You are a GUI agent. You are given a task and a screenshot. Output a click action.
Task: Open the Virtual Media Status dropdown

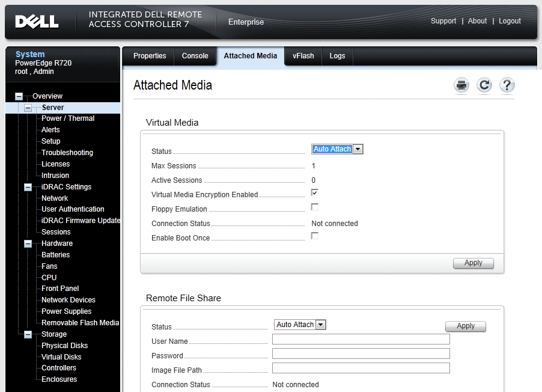pos(337,149)
